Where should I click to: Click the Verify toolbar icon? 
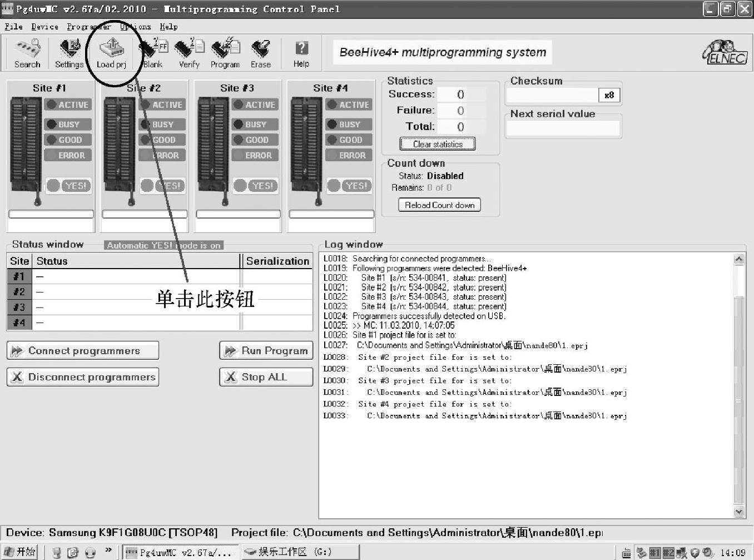coord(189,53)
